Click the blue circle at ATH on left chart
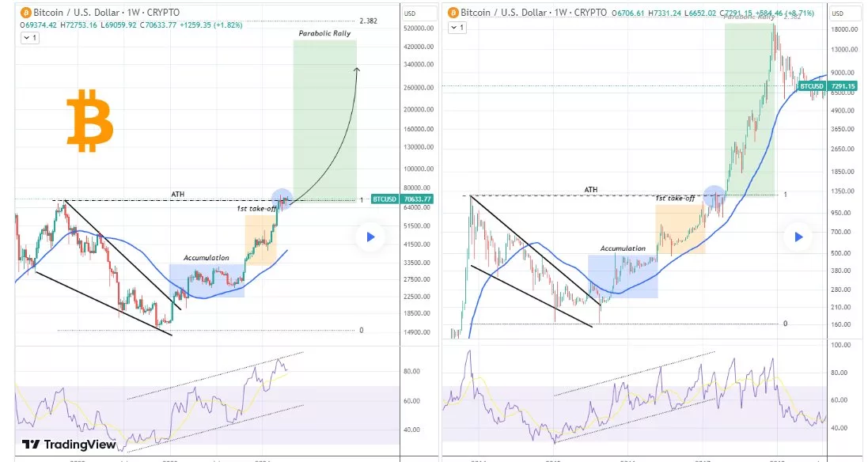This screenshot has height=462, width=868. click(282, 199)
